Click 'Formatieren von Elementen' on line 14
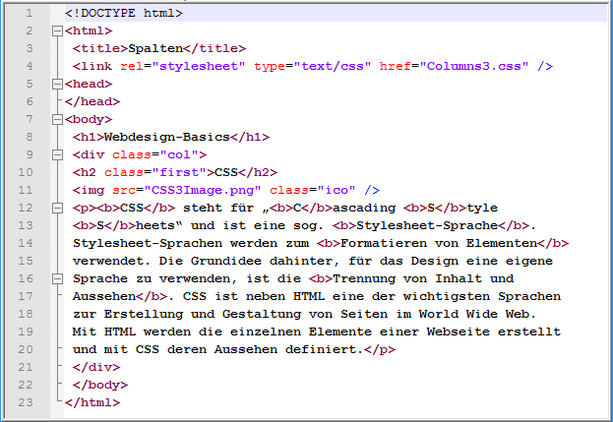The width and height of the screenshot is (613, 422). 439,243
